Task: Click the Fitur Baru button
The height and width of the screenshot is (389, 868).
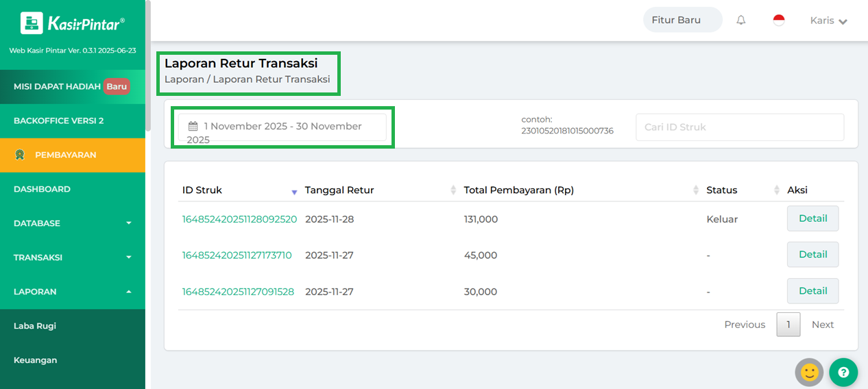Action: point(682,20)
